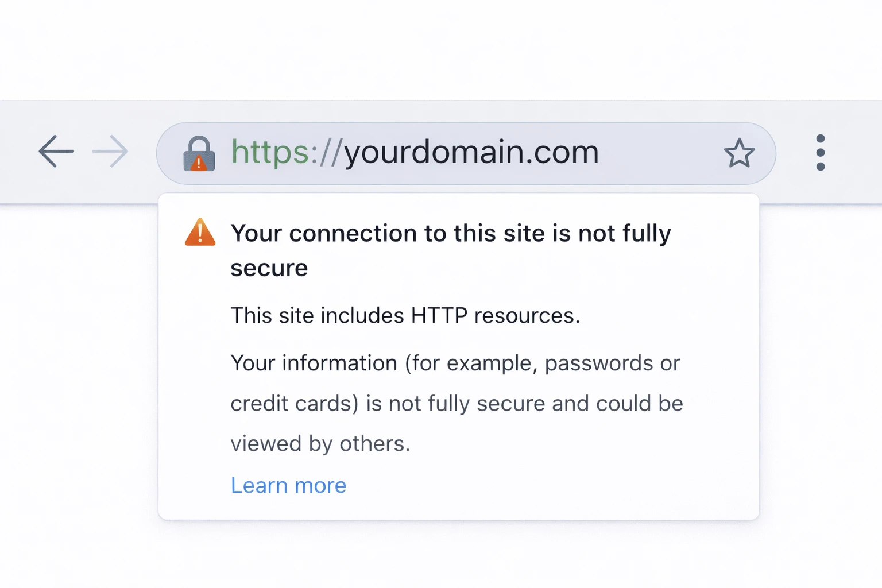
Task: Click the green https:// scheme text
Action: click(x=286, y=153)
